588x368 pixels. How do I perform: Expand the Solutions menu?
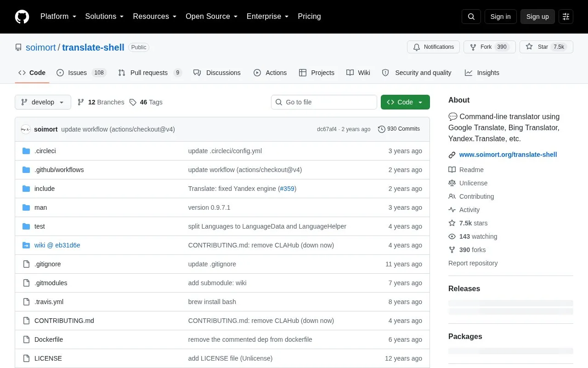coord(104,17)
